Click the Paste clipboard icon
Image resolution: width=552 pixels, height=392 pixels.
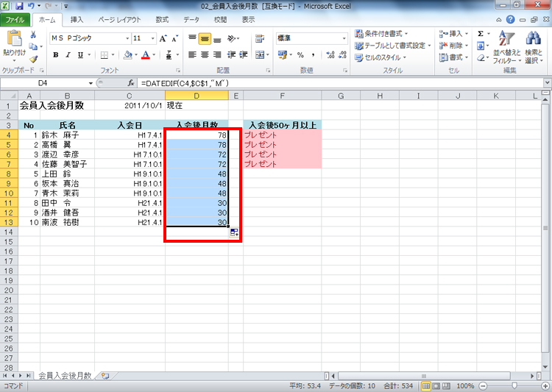15,39
